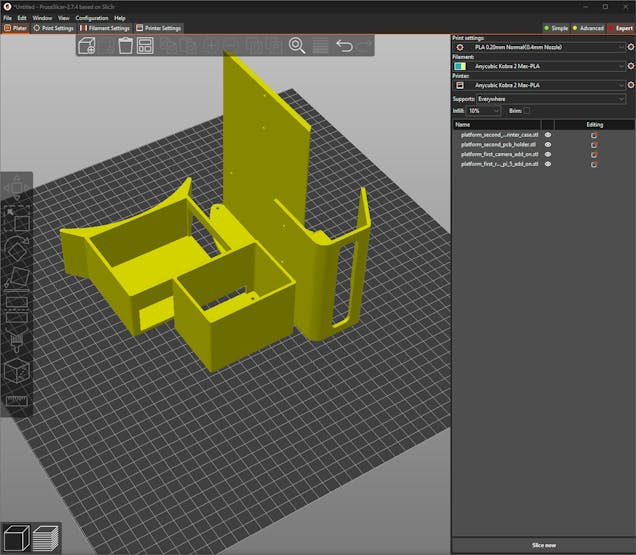
Task: Open the Infill percentage dropdown
Action: (x=485, y=110)
